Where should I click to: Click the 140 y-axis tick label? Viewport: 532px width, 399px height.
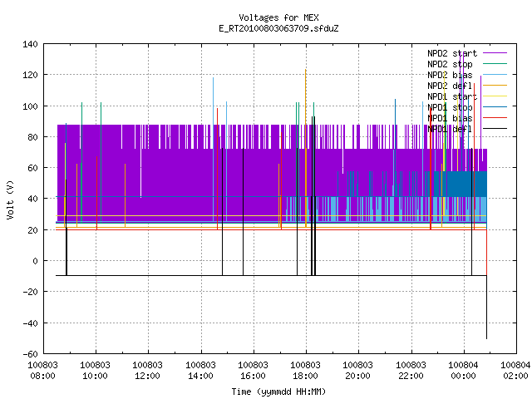pos(30,44)
